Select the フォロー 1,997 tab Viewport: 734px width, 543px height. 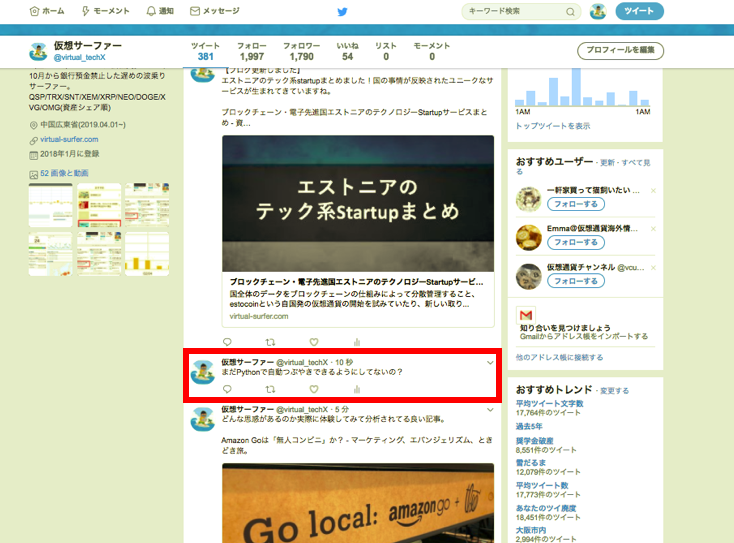(252, 51)
